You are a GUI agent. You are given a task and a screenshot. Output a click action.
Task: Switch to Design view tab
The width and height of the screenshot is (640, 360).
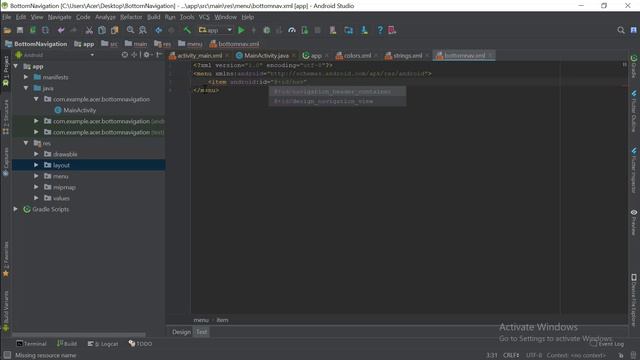point(181,332)
